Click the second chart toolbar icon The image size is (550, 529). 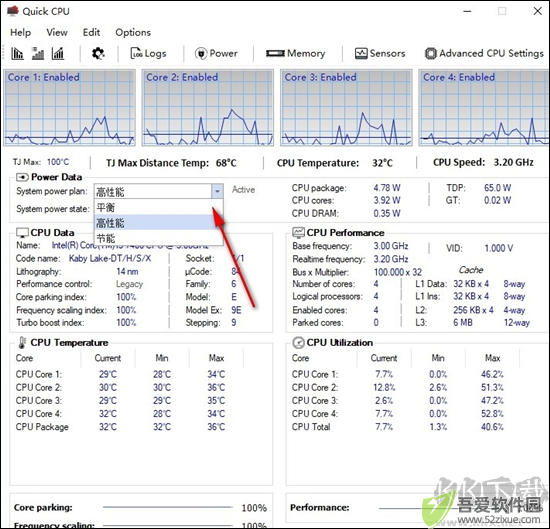[x=38, y=54]
